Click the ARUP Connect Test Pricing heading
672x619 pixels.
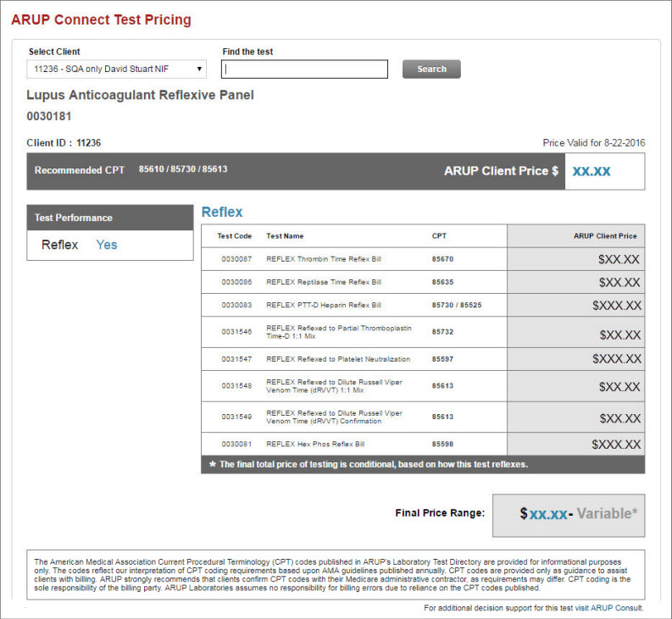coord(101,19)
